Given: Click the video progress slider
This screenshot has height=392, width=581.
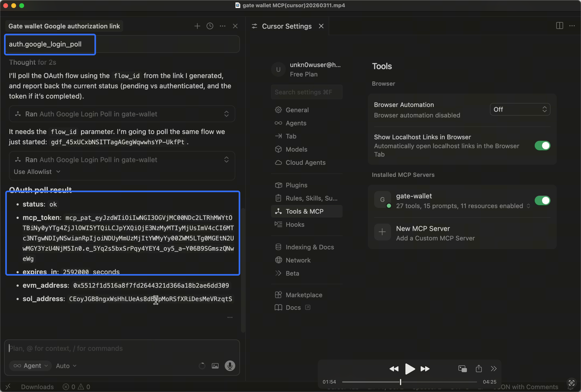Looking at the screenshot, I should click(x=409, y=382).
